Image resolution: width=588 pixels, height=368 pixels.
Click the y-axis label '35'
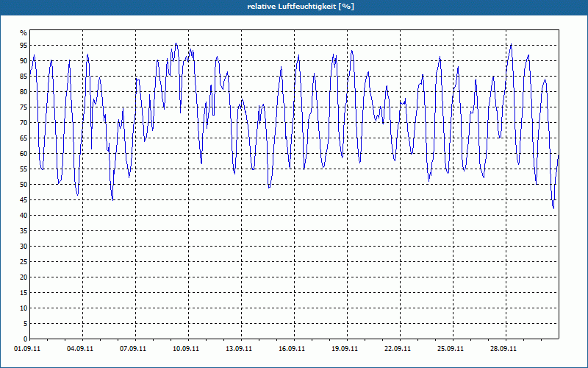click(x=24, y=231)
